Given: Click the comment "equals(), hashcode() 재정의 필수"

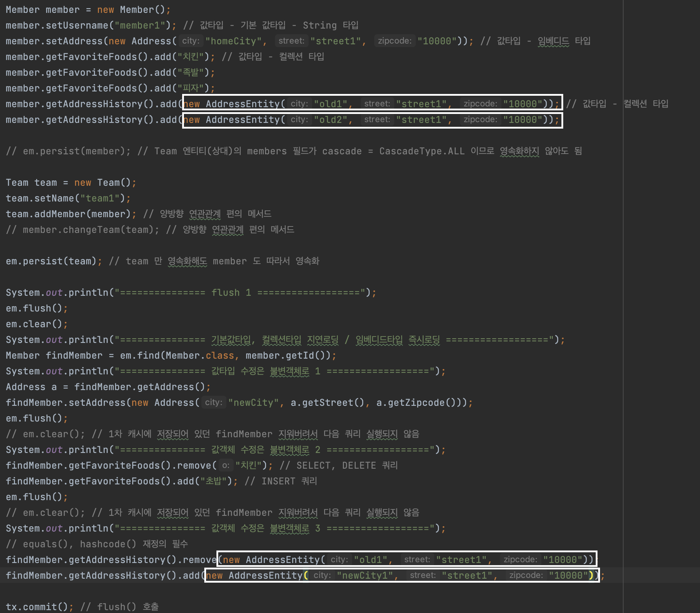Looking at the screenshot, I should point(97,544).
